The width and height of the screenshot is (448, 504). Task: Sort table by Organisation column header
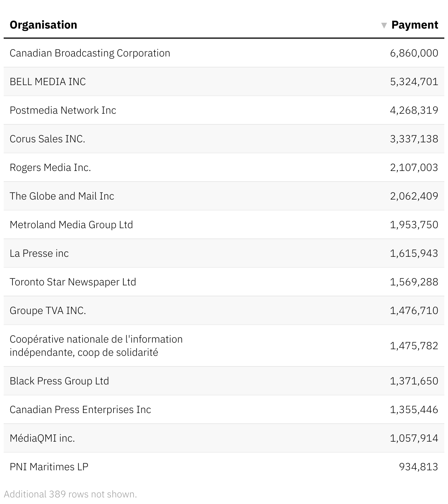(43, 25)
